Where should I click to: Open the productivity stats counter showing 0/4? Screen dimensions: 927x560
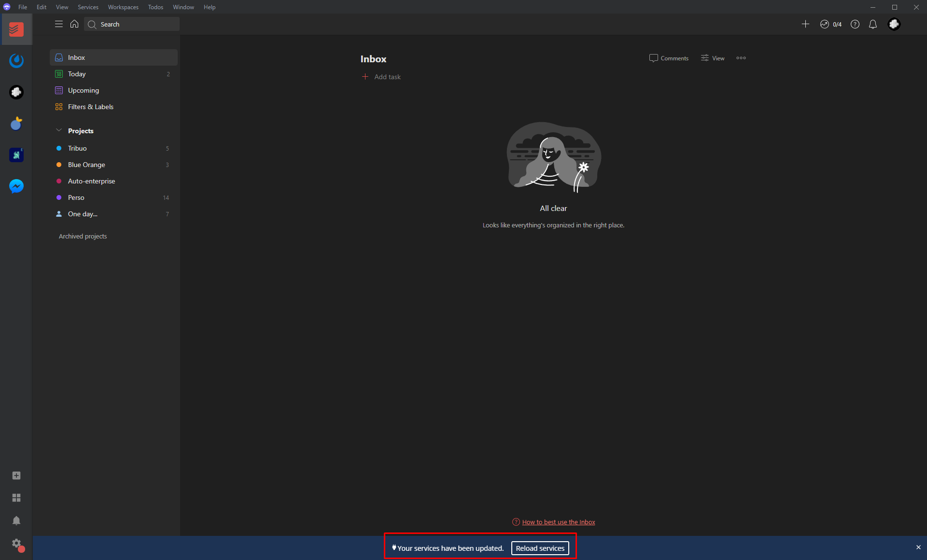(x=831, y=24)
